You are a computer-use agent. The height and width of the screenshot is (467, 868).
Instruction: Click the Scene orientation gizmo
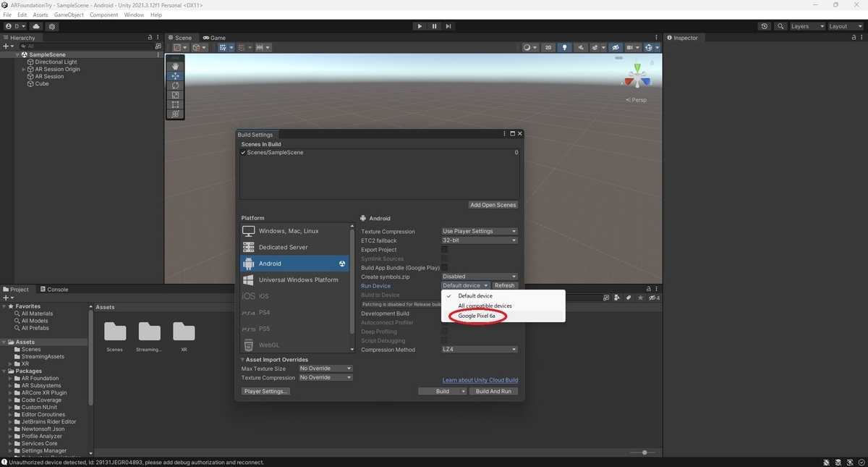[x=637, y=77]
